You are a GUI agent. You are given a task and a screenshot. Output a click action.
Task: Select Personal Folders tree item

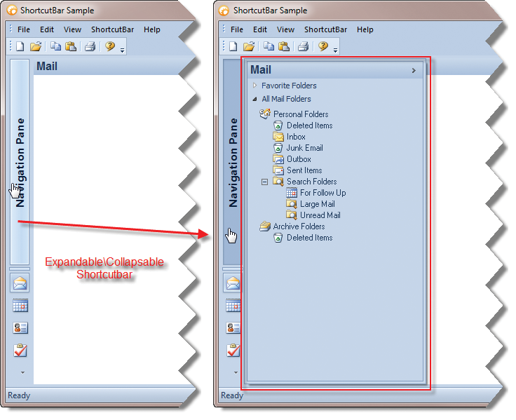coord(301,114)
